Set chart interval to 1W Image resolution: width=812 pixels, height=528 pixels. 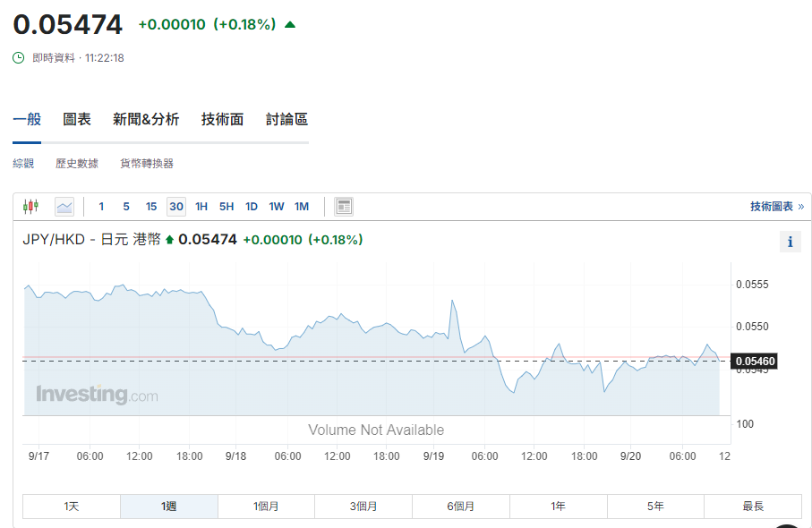277,207
